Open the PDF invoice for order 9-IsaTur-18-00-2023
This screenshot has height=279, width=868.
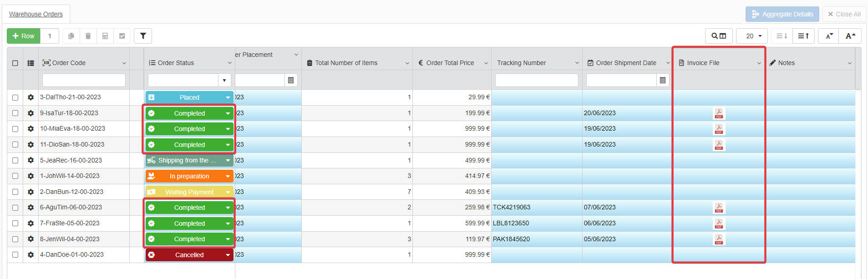click(719, 113)
